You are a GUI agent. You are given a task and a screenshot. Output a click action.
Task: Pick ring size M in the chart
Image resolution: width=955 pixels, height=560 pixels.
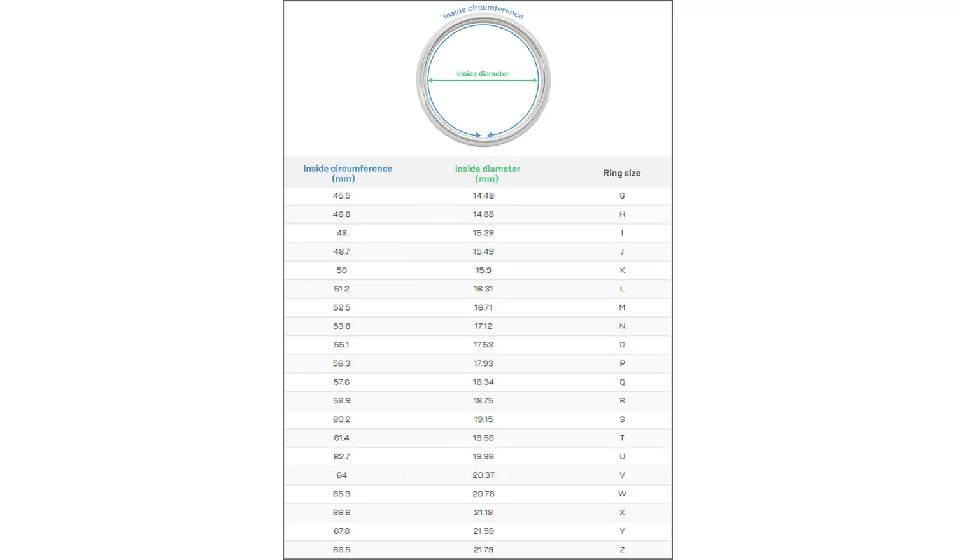click(622, 307)
